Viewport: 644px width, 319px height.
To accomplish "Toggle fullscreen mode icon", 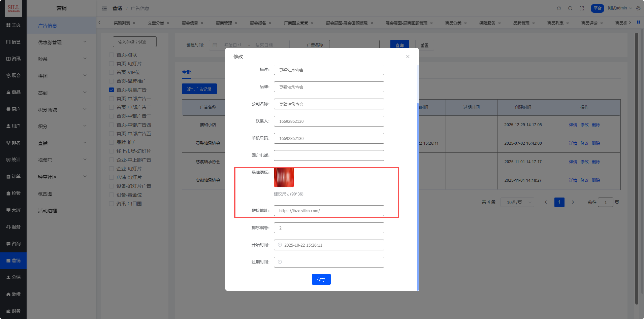I will pyautogui.click(x=582, y=8).
